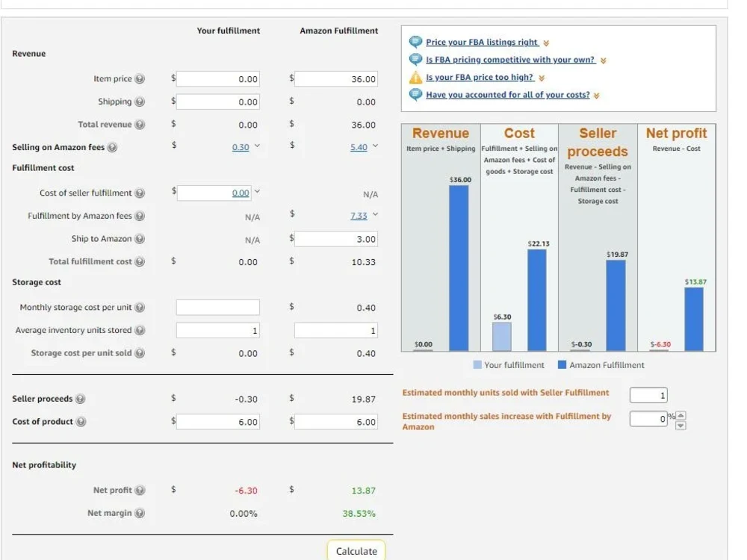Click help icon for Monthly storage cost per unit

click(140, 308)
